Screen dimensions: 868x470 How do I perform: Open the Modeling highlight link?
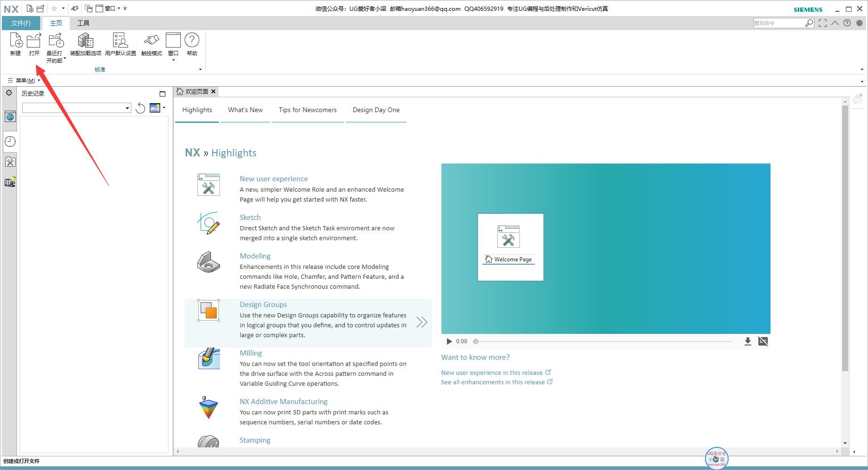click(x=255, y=256)
